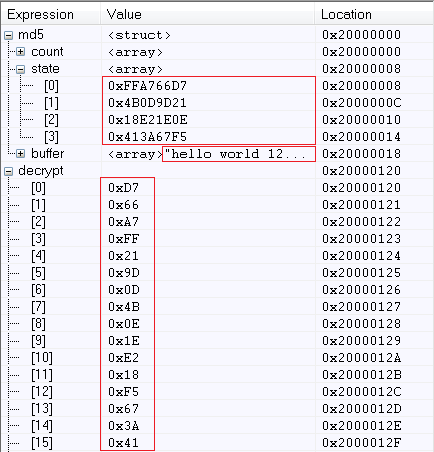Select the count expression row
The width and height of the screenshot is (434, 452).
(x=47, y=52)
